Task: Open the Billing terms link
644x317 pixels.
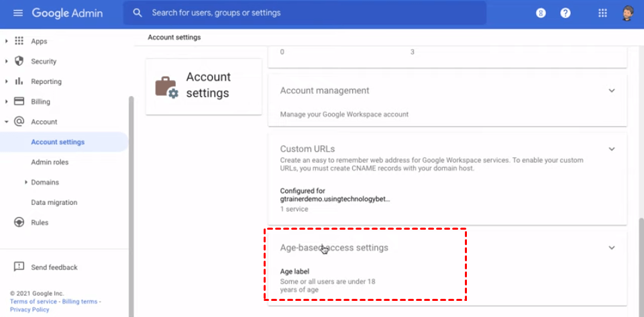Action: coord(80,302)
